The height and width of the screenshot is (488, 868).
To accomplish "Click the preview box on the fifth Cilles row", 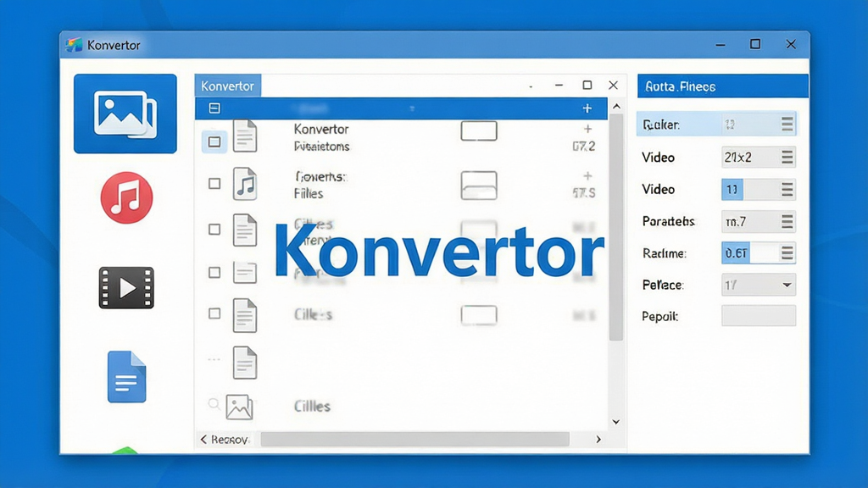I will 479,315.
